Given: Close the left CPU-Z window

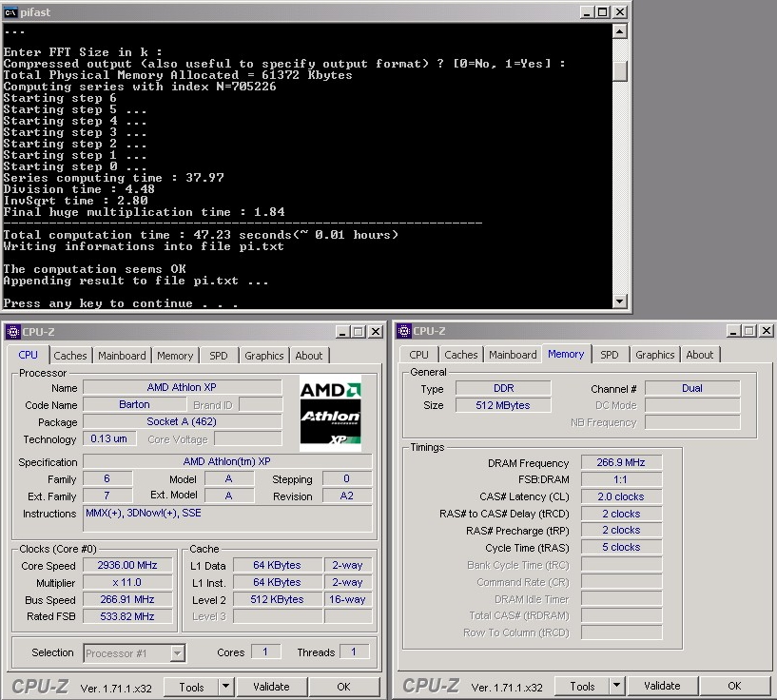Looking at the screenshot, I should (376, 331).
